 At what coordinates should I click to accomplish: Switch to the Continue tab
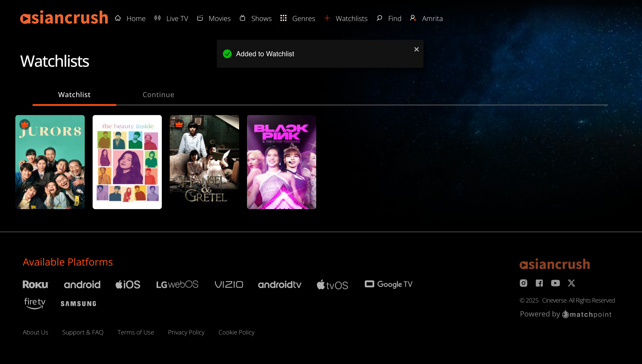point(158,95)
